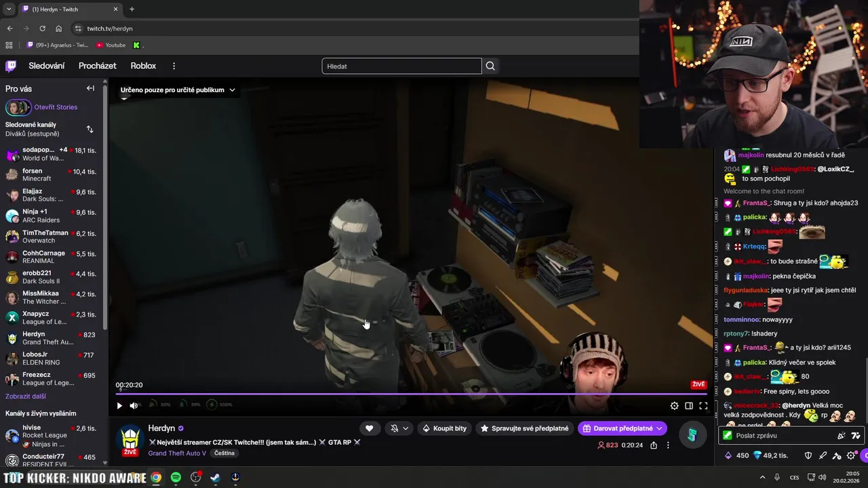Open the shield mode icon under chat

point(808,455)
